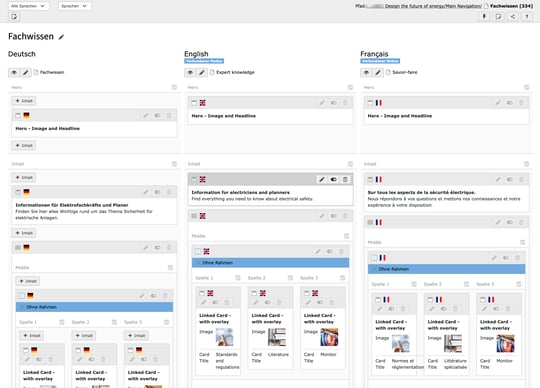Open the 'Sprachen' mode dropdown
The image size is (540, 388).
(75, 6)
